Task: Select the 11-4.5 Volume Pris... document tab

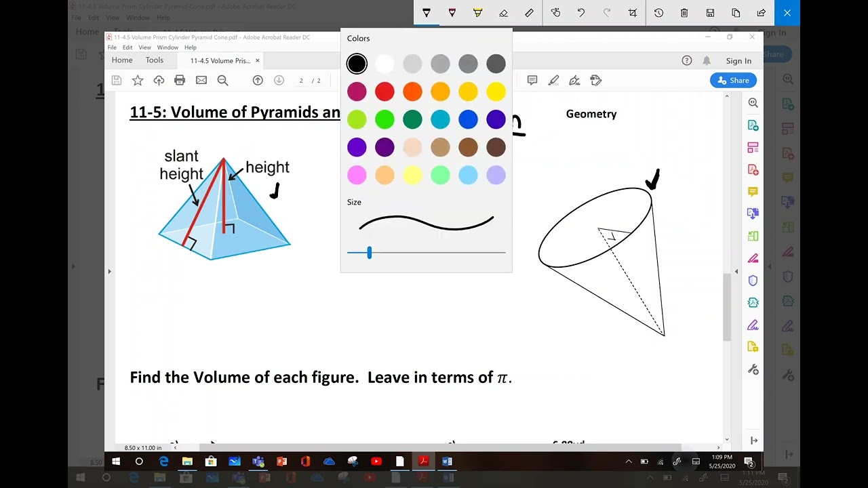Action: click(220, 61)
